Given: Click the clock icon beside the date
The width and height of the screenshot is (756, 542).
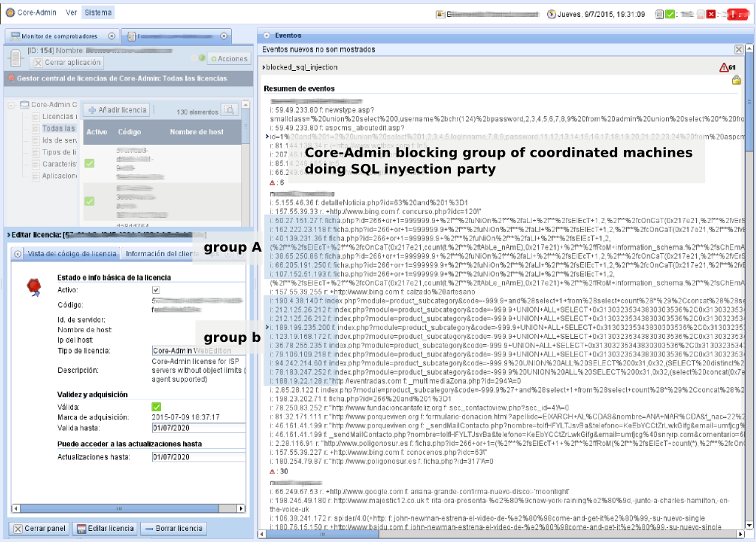Looking at the screenshot, I should [x=551, y=15].
